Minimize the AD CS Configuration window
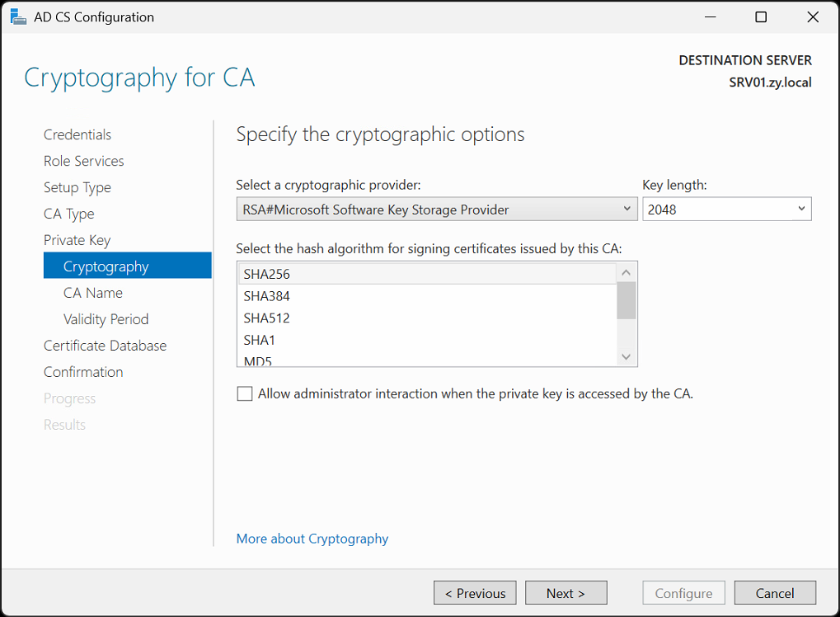840x617 pixels. (711, 17)
